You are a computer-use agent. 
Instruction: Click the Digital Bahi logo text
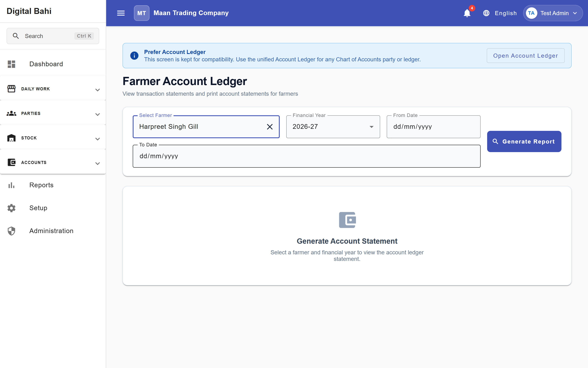coord(29,11)
